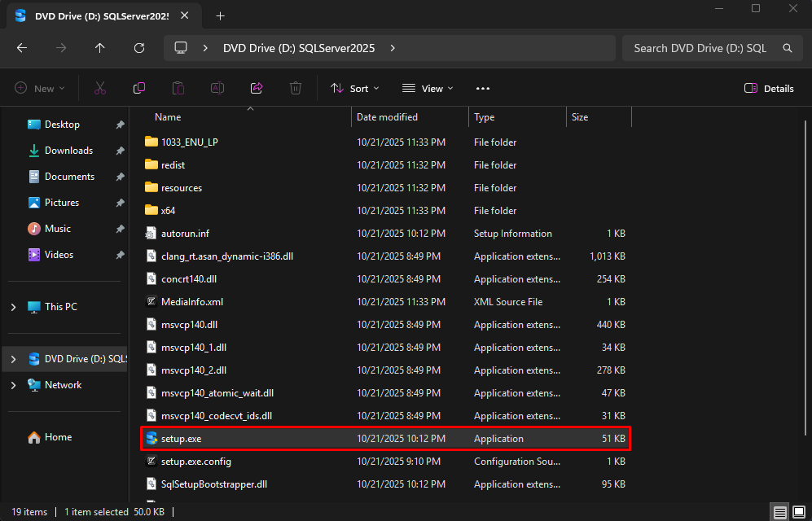Toggle the Details pane button
Screen dimensions: 812x521
[x=769, y=89]
